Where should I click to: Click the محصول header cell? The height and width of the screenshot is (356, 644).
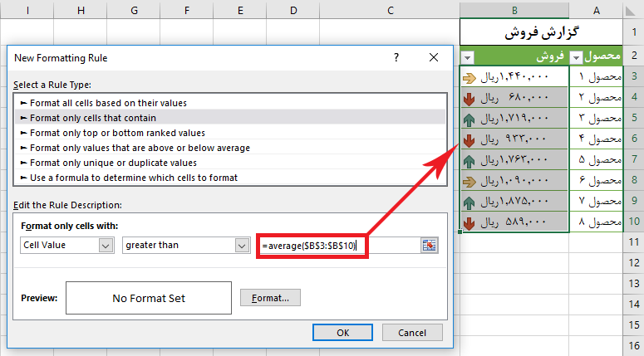[x=596, y=56]
